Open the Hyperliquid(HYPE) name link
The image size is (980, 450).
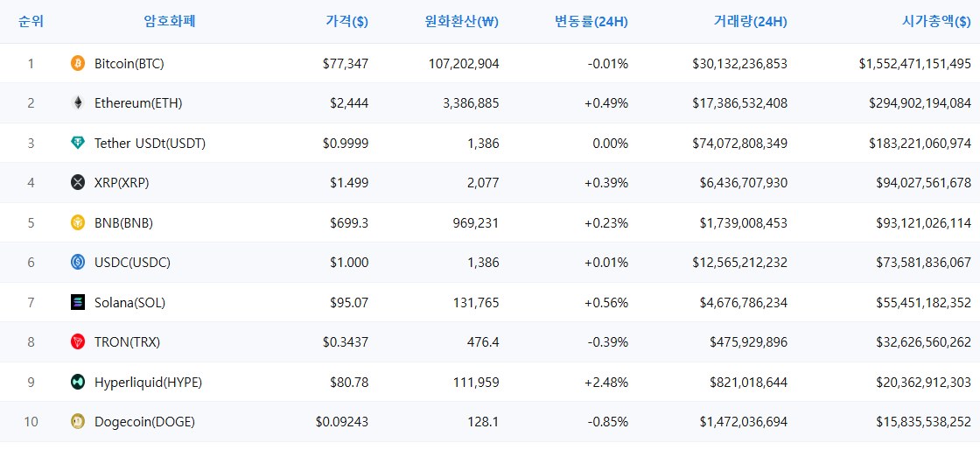pyautogui.click(x=148, y=382)
